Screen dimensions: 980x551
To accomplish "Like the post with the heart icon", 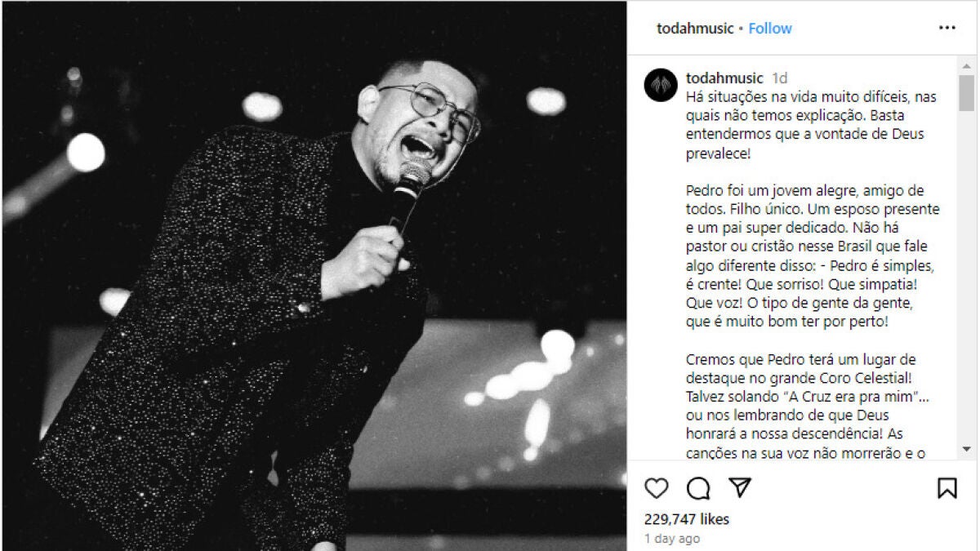I will [x=657, y=488].
